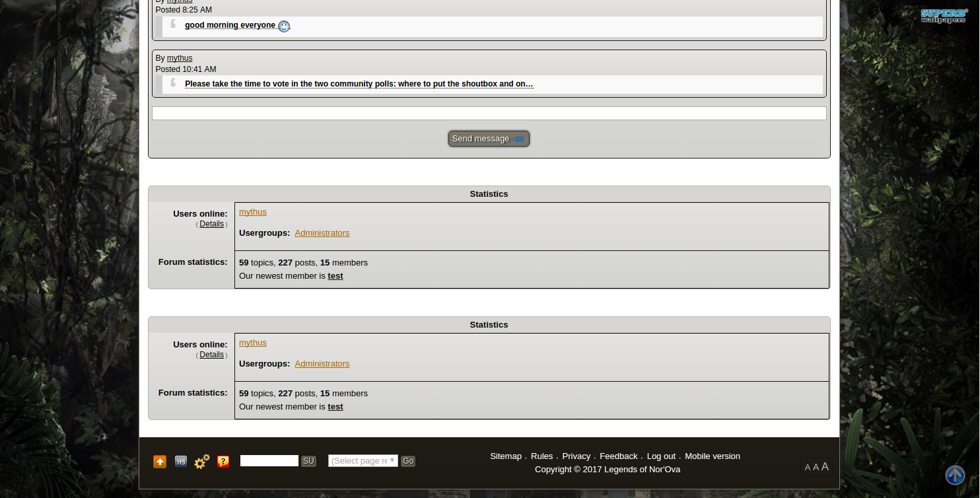Viewport: 980px width, 498px height.
Task: Click the SU button beside the username field
Action: point(308,461)
